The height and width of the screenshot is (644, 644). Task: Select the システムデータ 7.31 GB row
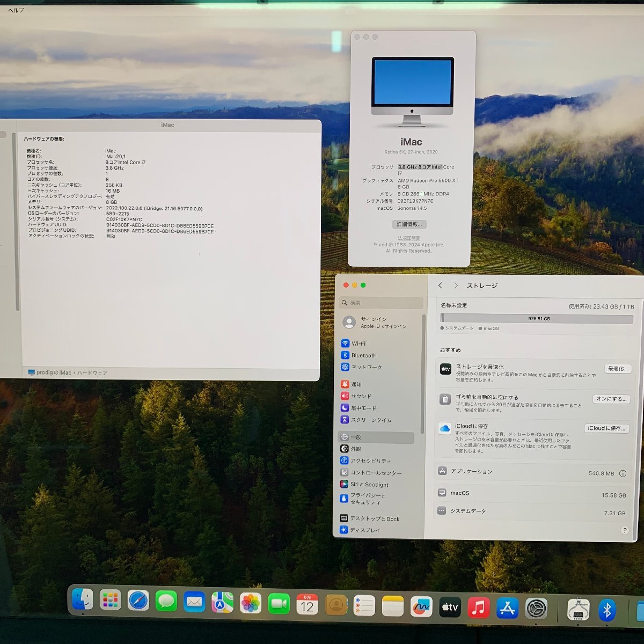(x=533, y=511)
